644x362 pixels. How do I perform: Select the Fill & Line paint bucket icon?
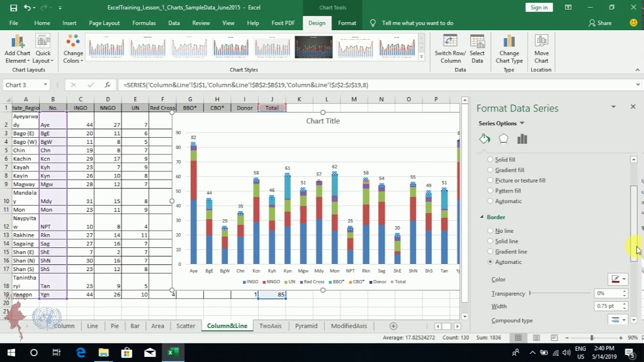coord(485,139)
